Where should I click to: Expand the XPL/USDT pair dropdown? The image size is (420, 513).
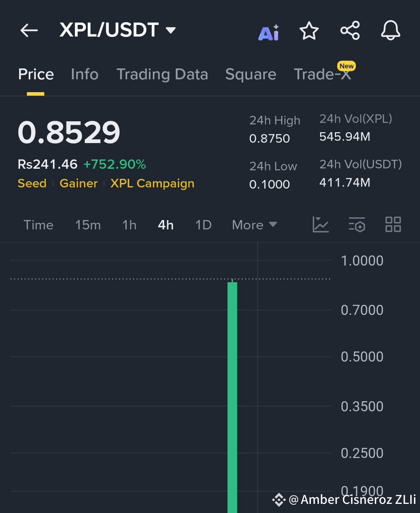171,30
